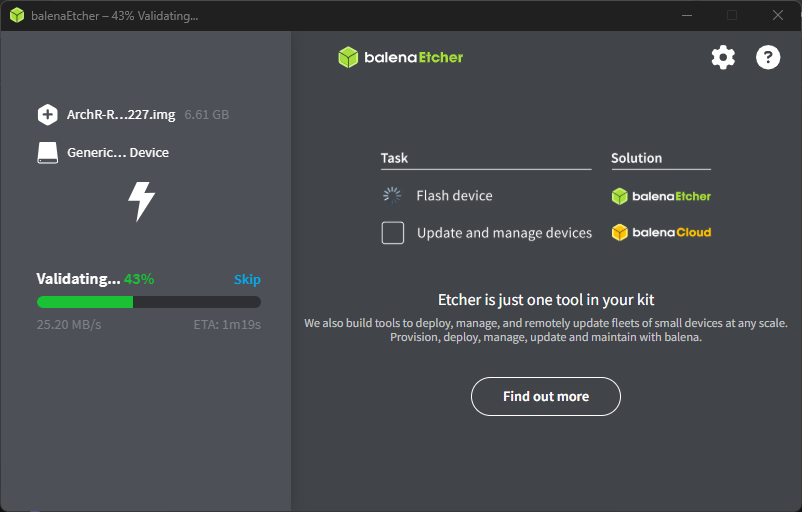Click the balenaEtcher solution logo

pyautogui.click(x=661, y=196)
